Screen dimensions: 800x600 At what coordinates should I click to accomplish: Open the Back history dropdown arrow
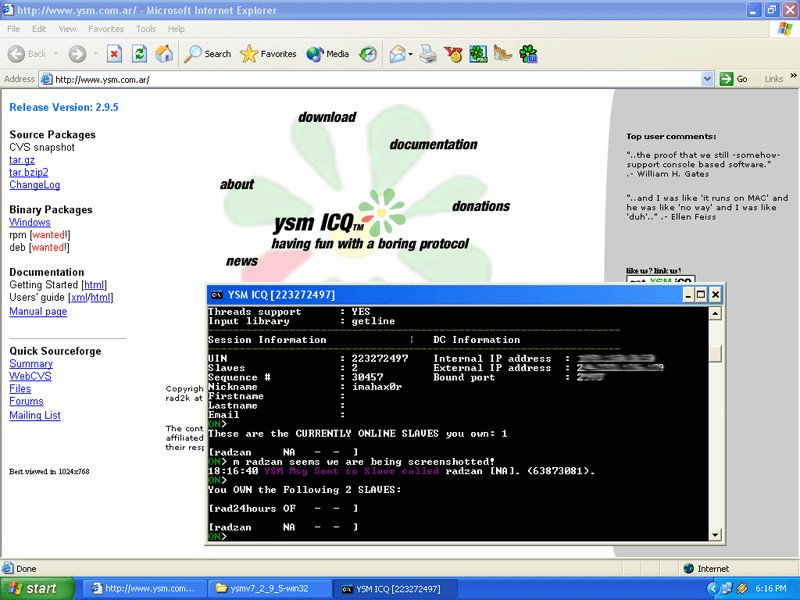[56, 54]
